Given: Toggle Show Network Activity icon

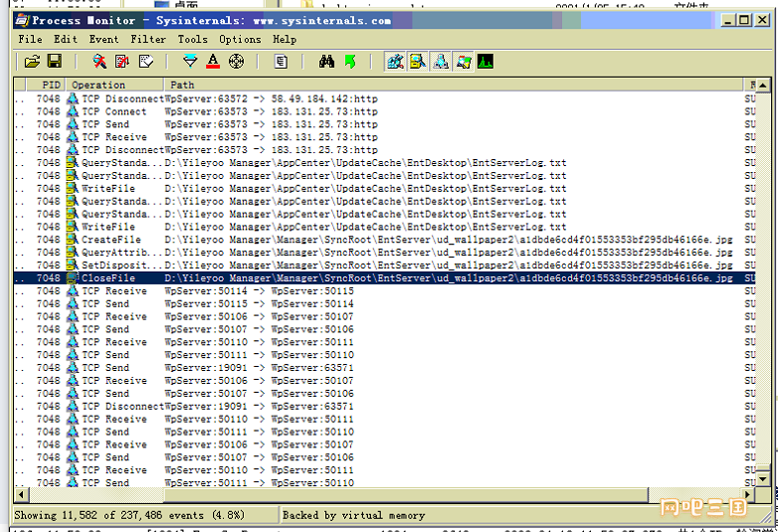Looking at the screenshot, I should (x=441, y=62).
